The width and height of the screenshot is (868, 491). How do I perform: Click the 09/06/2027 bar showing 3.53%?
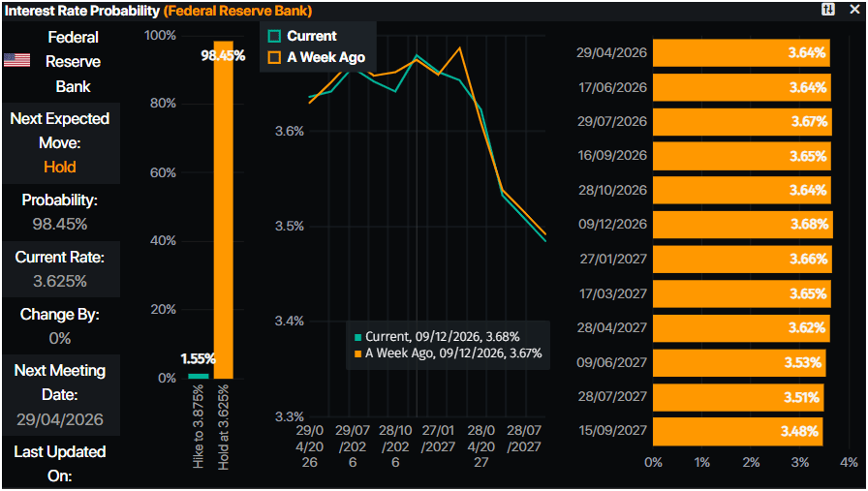(x=738, y=362)
